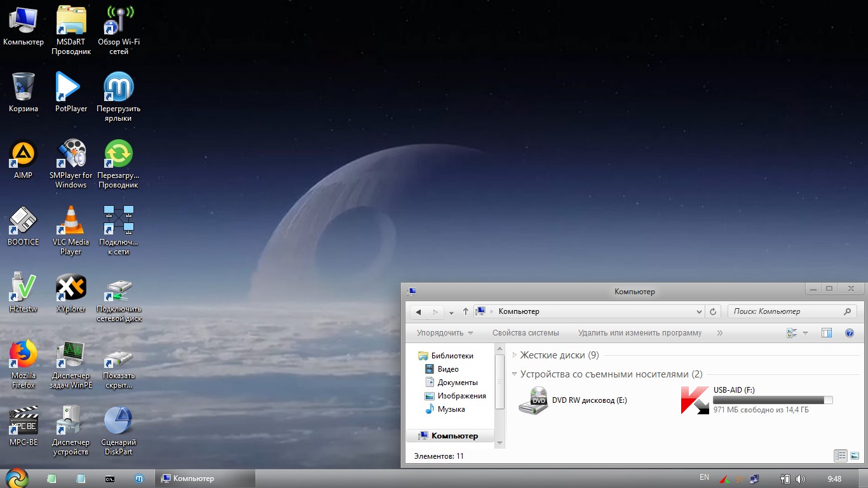This screenshot has width=868, height=488.
Task: Launch PotPlayer from the desktop
Action: coord(71,92)
